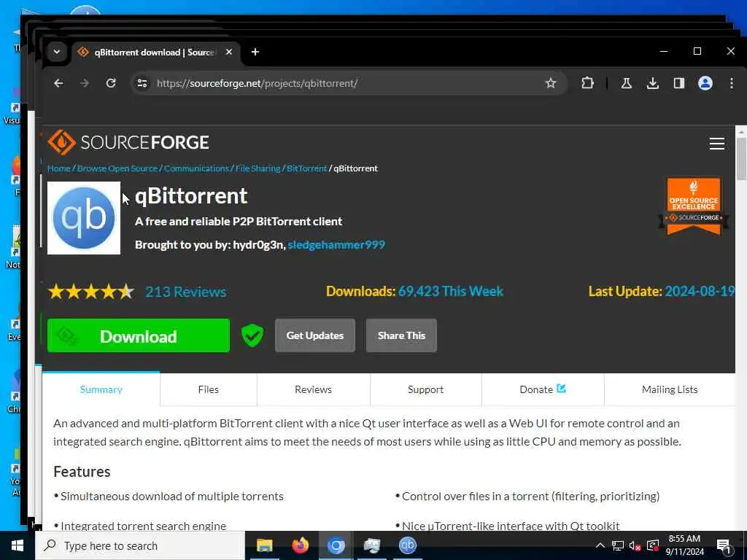The height and width of the screenshot is (560, 747).
Task: Click the SourceForge logo
Action: click(x=128, y=142)
